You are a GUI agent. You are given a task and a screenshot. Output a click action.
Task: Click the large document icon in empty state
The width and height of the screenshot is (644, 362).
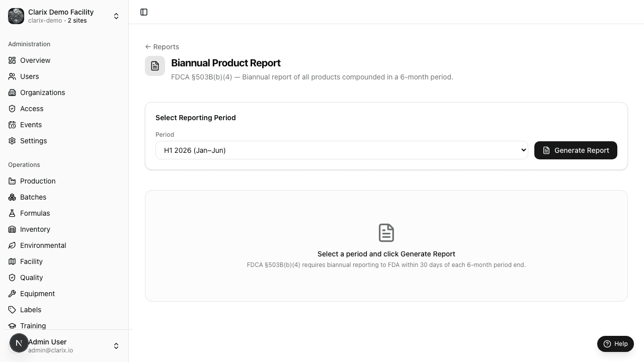pos(386,233)
